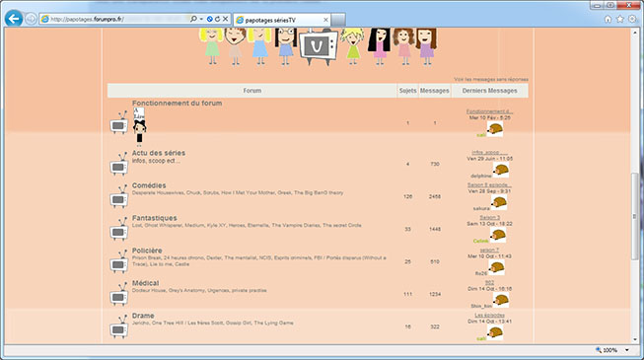Select the papotages sériesTV tab
This screenshot has width=644, height=360.
coord(282,20)
